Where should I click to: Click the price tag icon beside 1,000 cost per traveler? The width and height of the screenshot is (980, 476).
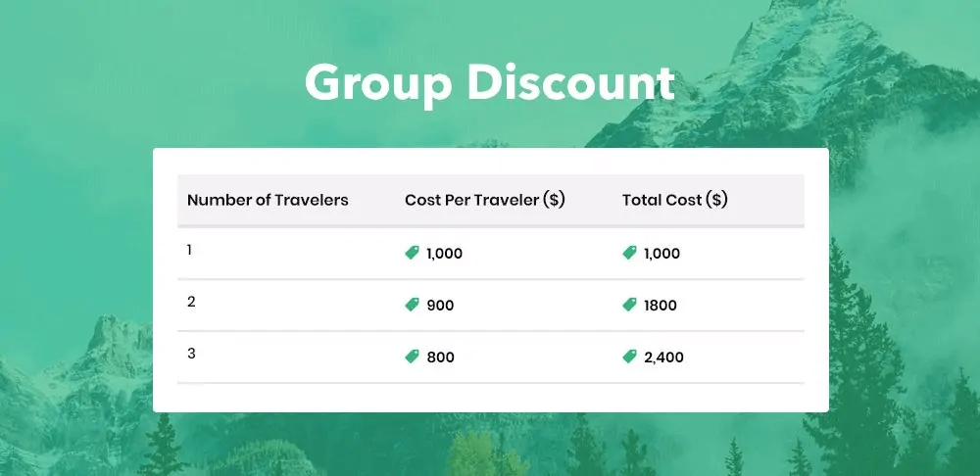(x=412, y=253)
